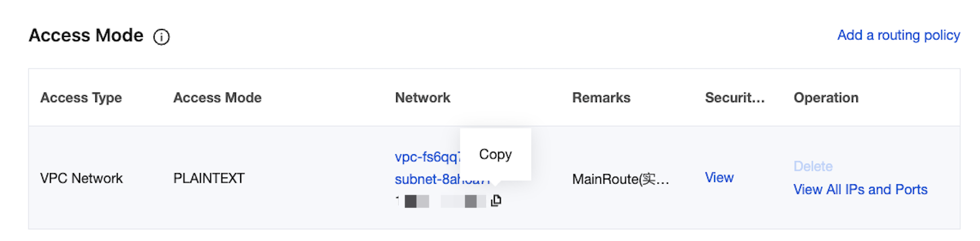Click the Access Mode section heading

coord(86,36)
